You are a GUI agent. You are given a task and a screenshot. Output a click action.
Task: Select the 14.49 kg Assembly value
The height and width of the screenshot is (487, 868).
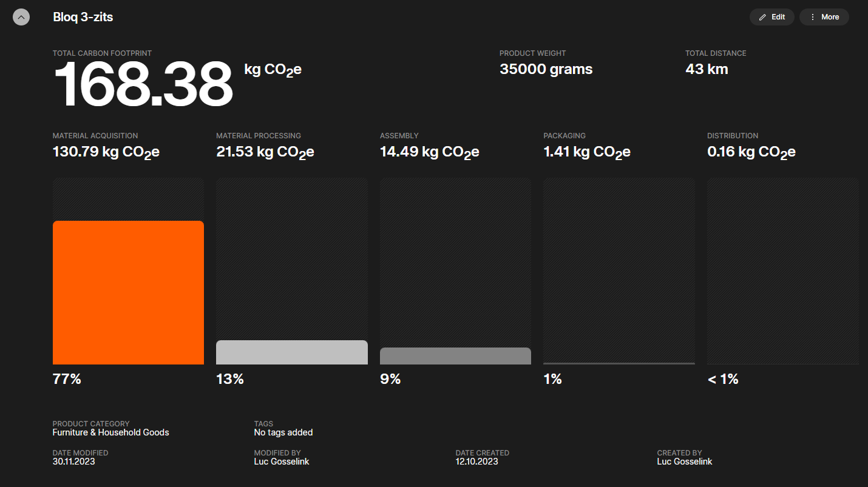(x=429, y=152)
